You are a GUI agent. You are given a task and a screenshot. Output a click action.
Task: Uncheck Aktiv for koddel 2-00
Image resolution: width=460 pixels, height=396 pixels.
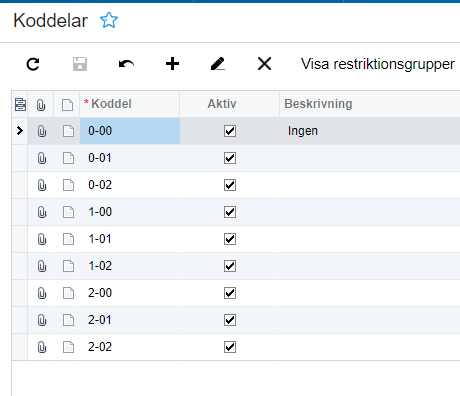[x=230, y=293]
